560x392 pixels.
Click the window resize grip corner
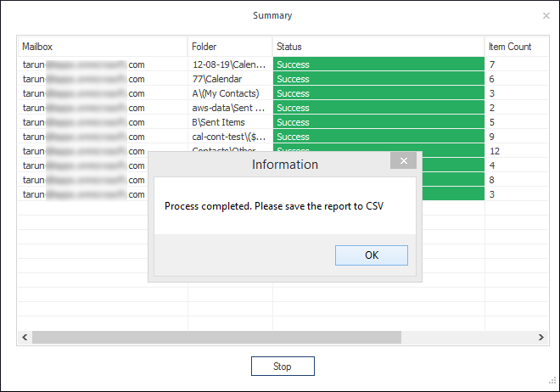point(552,381)
